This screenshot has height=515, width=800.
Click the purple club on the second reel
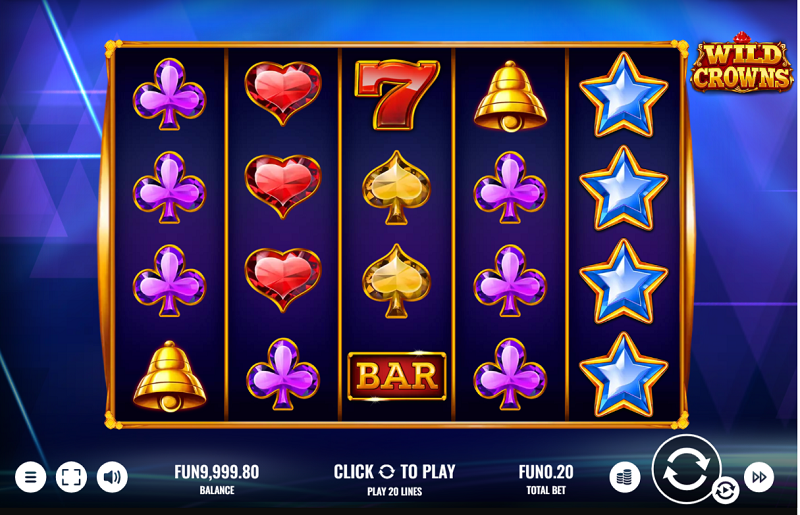point(283,374)
